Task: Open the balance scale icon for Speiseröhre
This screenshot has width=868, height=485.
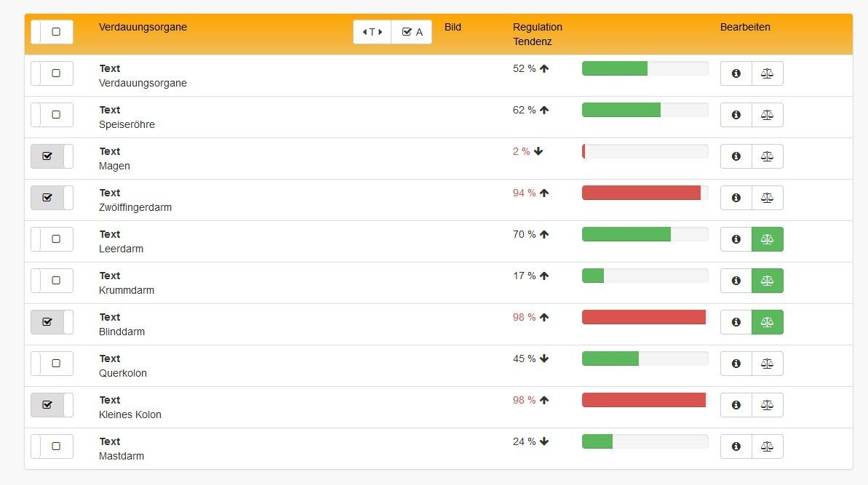Action: coord(767,115)
